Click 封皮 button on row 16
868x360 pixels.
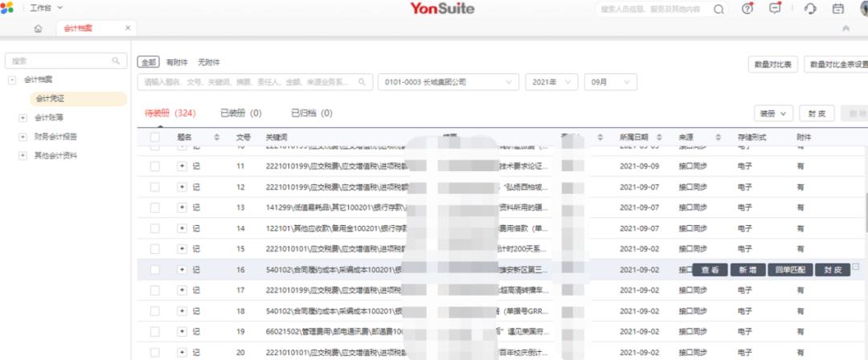click(833, 270)
